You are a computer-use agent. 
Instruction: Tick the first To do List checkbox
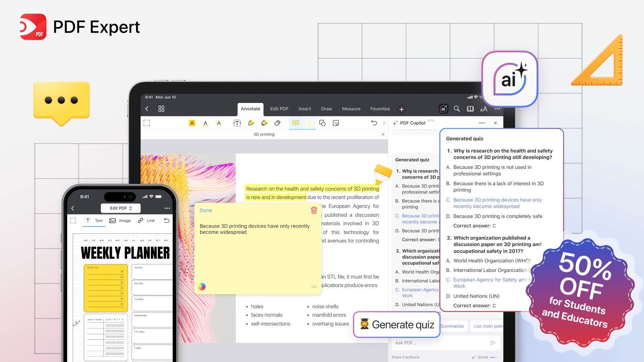(x=122, y=271)
